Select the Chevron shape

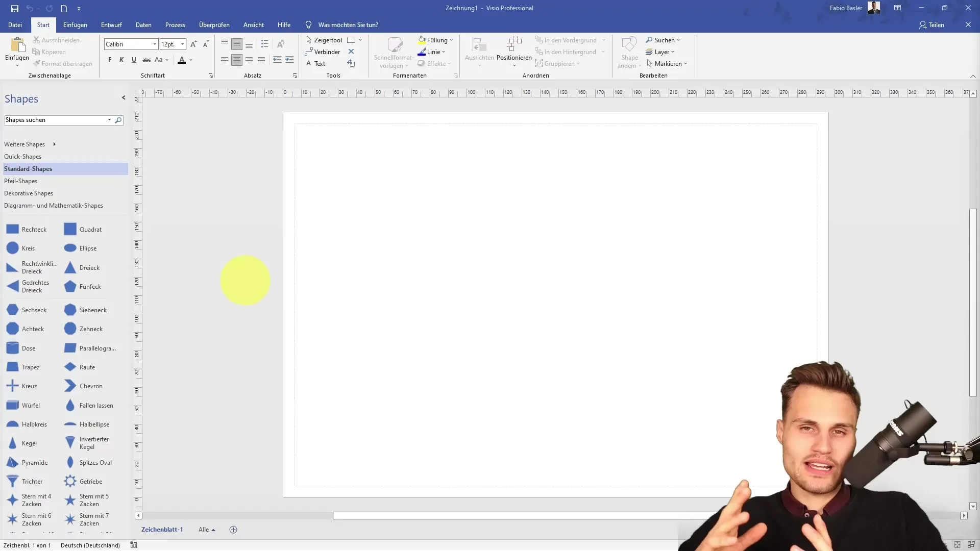click(83, 386)
